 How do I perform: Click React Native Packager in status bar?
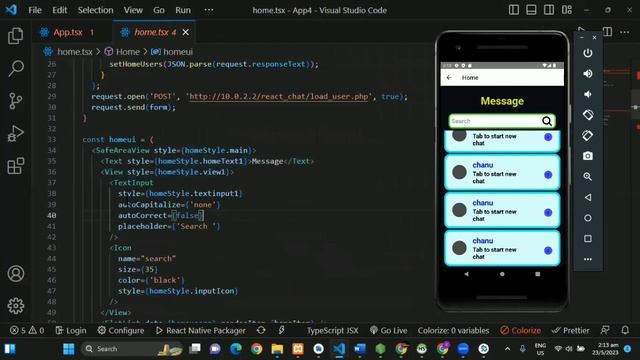click(201, 330)
